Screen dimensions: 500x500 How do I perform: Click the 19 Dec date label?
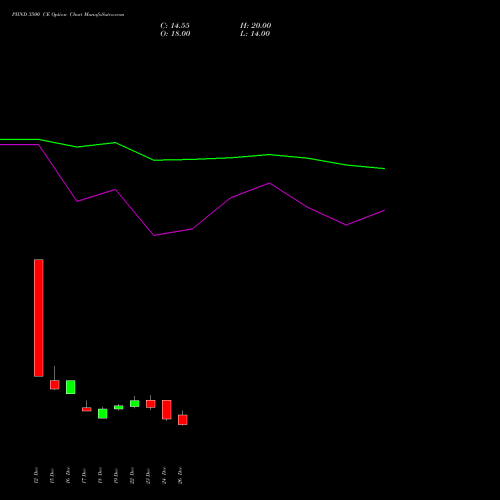point(116,475)
